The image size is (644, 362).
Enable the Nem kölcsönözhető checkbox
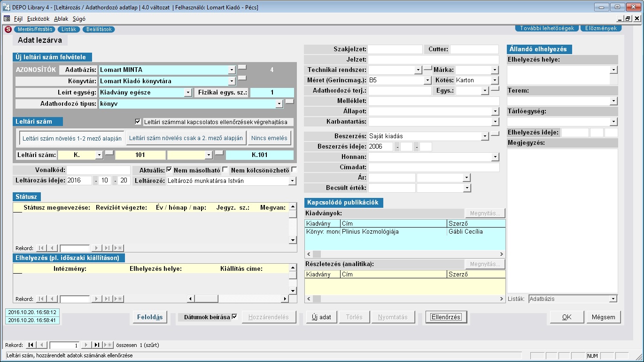pyautogui.click(x=295, y=170)
